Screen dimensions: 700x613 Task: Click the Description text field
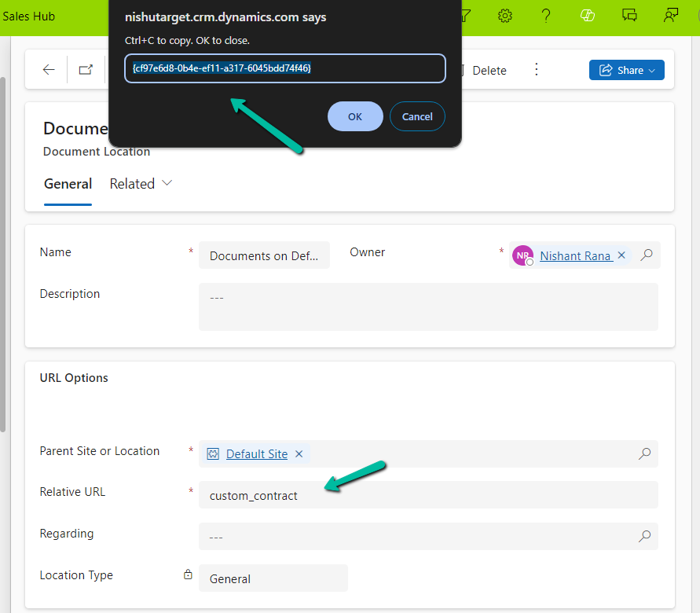pos(428,306)
